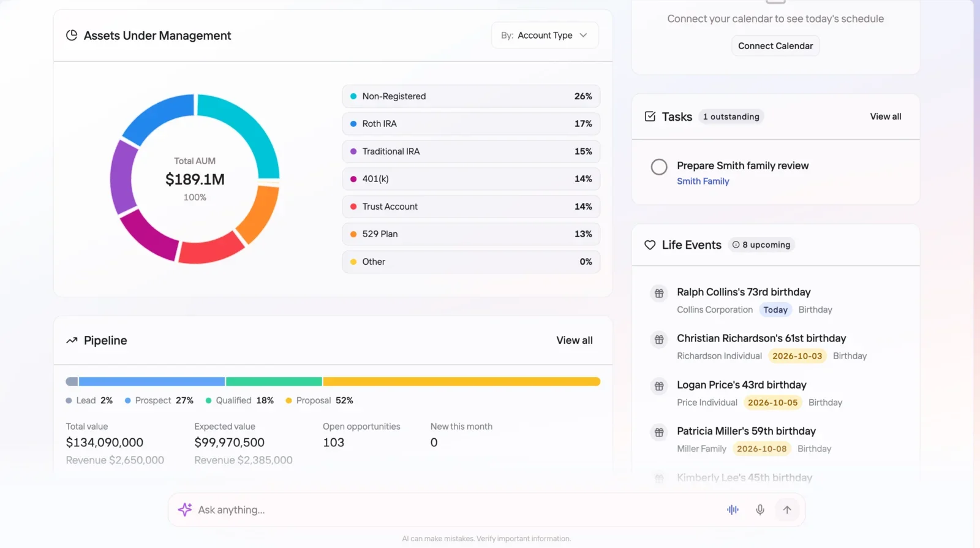980x548 pixels.
Task: Connect Calendar button
Action: coord(775,46)
